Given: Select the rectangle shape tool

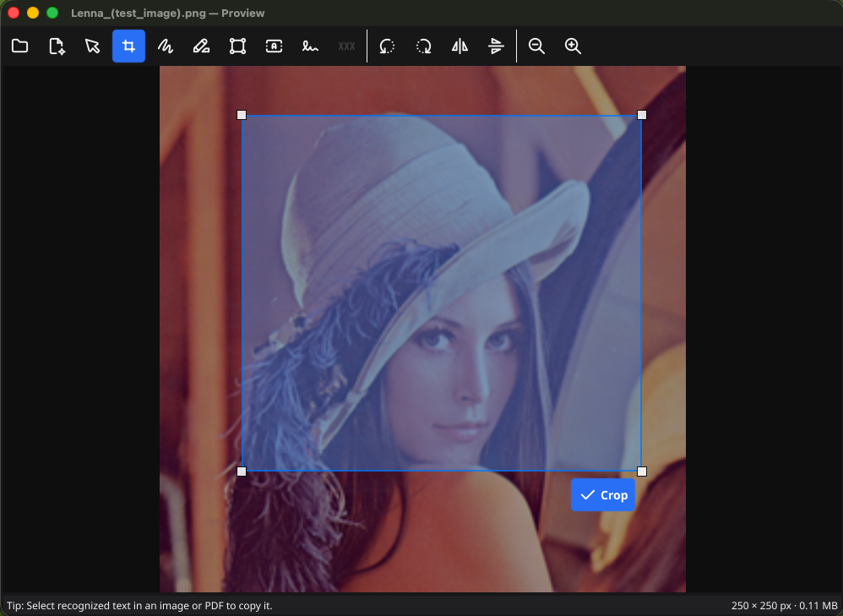Looking at the screenshot, I should [x=237, y=46].
